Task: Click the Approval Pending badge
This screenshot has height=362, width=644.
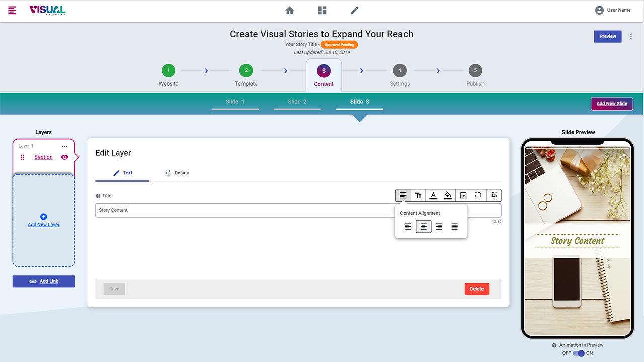Action: click(339, 45)
